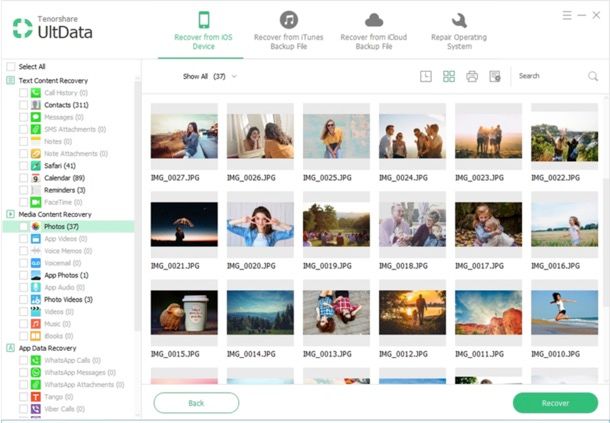Collapse the Media Content Recovery section
Viewport: 610px width, 423px height.
coord(11,214)
